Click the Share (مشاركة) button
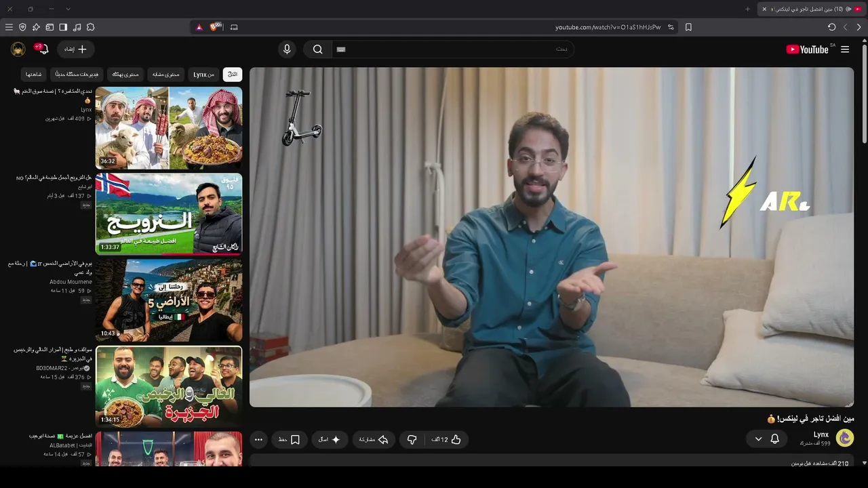The width and height of the screenshot is (868, 488). (374, 440)
